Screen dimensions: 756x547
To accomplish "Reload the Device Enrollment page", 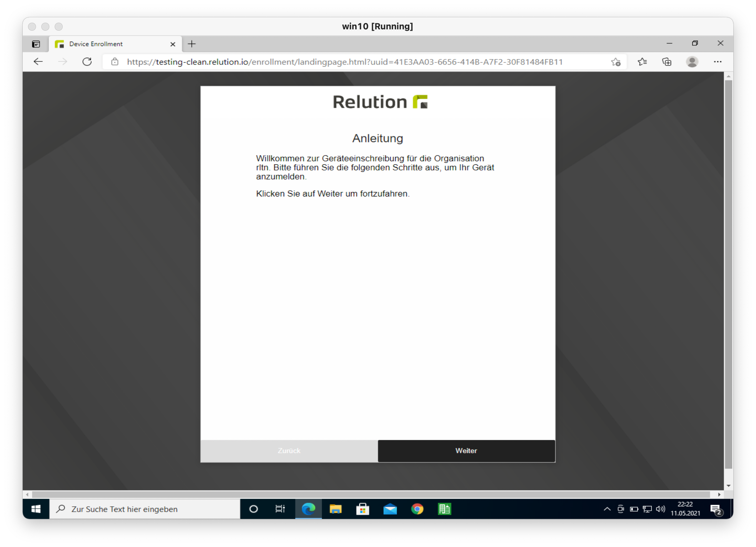I will 87,62.
